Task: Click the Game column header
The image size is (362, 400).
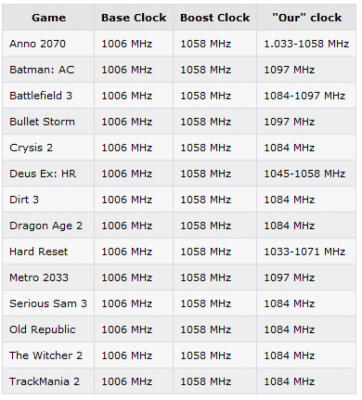Action: click(x=49, y=18)
